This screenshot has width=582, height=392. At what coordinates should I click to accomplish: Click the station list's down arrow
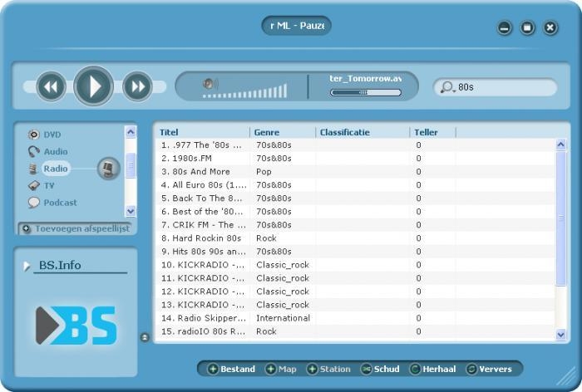[x=561, y=335]
